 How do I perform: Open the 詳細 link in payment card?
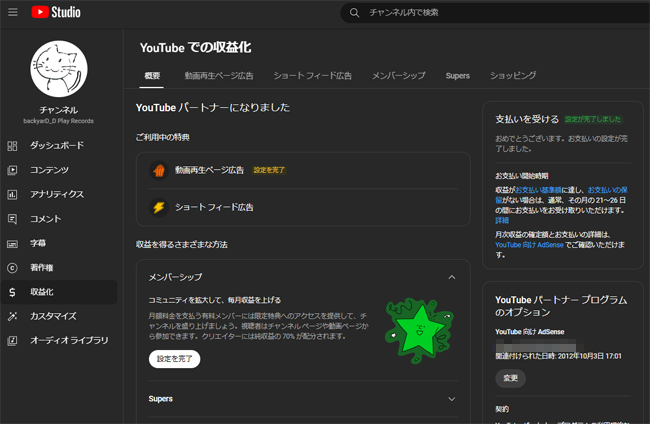coord(502,220)
